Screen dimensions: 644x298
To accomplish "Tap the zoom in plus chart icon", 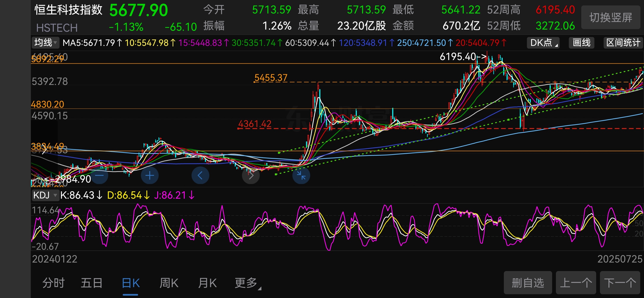I will (150, 175).
